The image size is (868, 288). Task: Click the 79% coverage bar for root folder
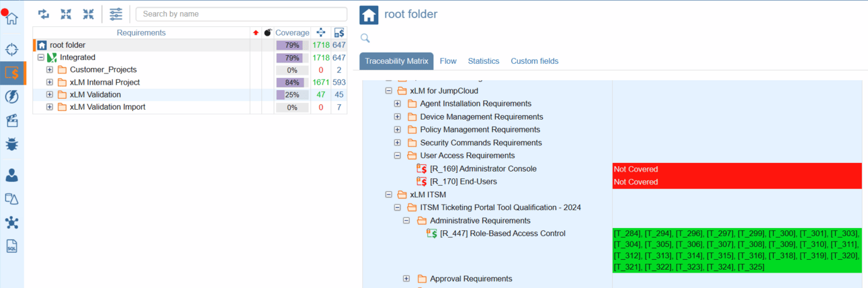pyautogui.click(x=292, y=45)
